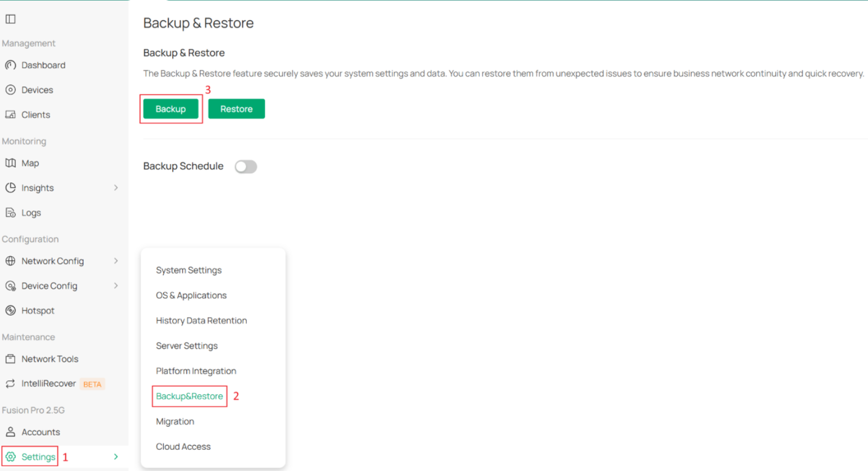
Task: Expand the Device Config chevron
Action: (x=116, y=286)
